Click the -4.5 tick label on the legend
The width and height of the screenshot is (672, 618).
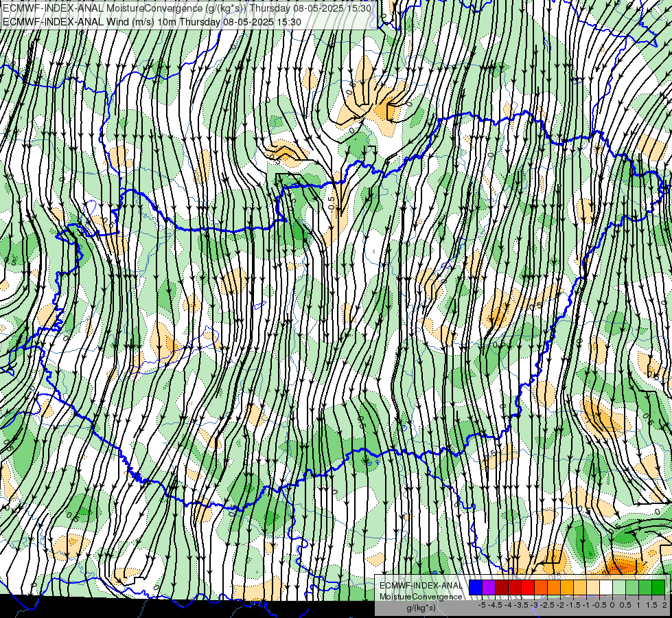(x=495, y=605)
